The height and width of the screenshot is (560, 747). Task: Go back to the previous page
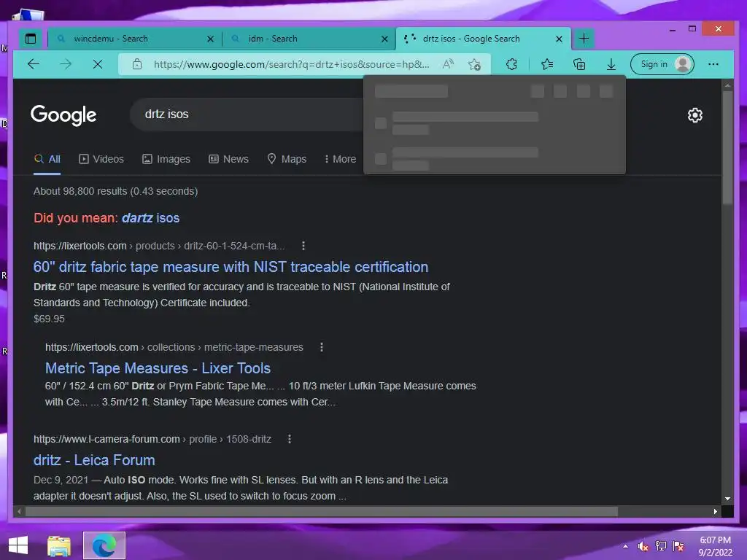(34, 64)
